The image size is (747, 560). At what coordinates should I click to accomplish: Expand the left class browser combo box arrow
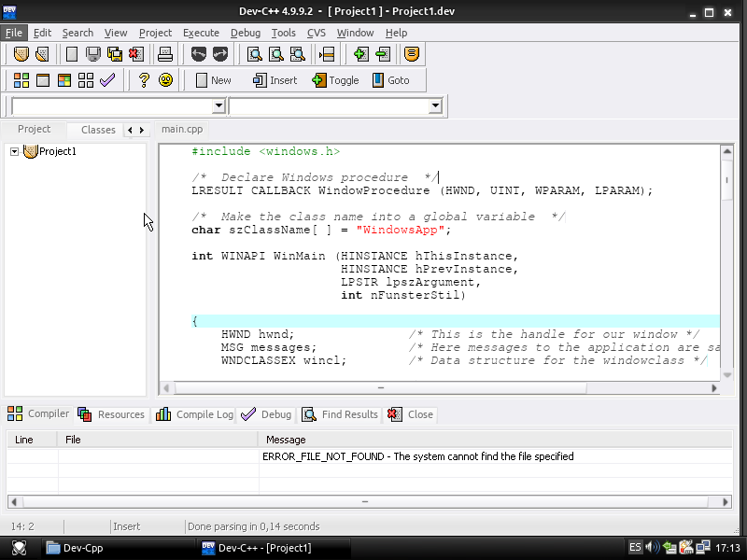coord(218,105)
